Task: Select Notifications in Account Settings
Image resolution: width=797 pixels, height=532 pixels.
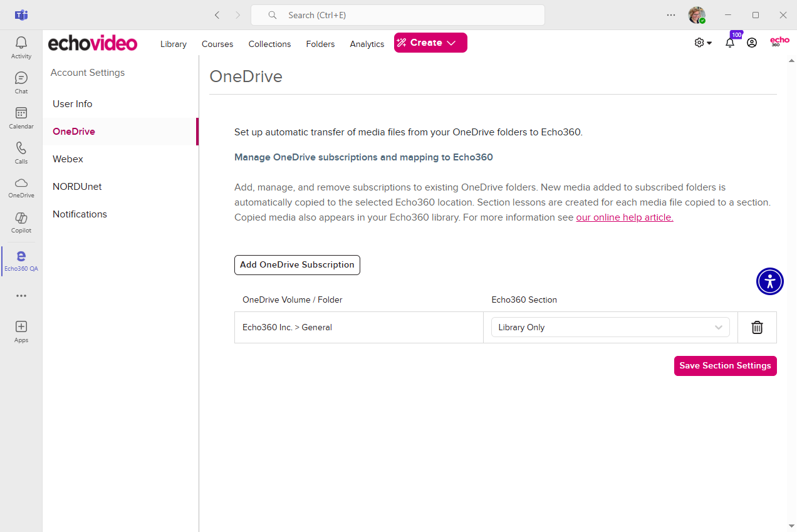Action: click(x=121, y=214)
